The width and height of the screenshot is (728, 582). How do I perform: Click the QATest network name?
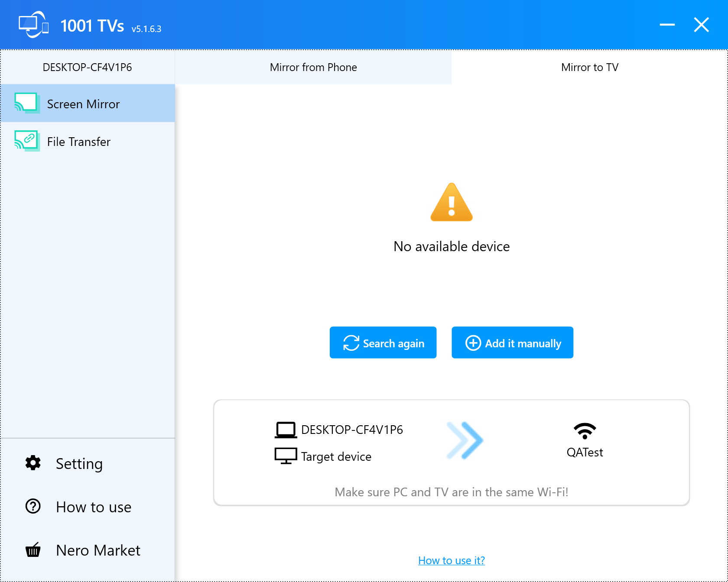click(x=585, y=452)
